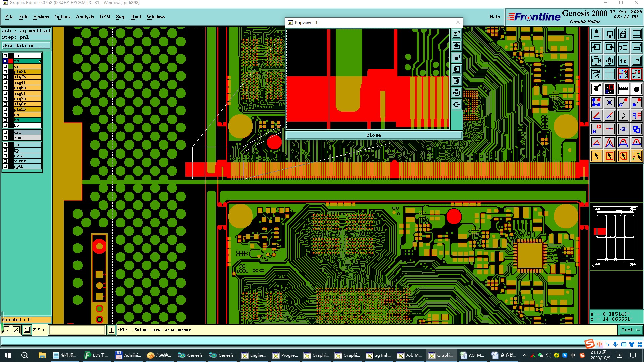Viewport: 644px width, 362px height.
Task: Click the question mark help icon
Action: [636, 61]
